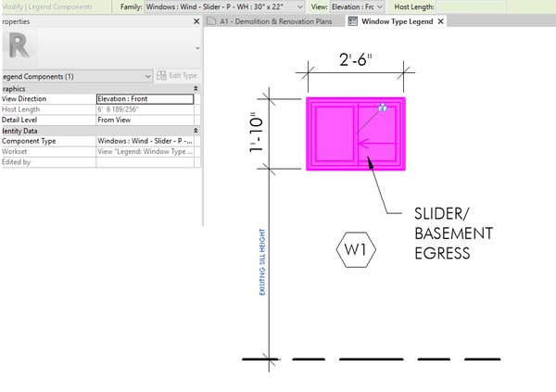Click the Host Length field in options bar
The width and height of the screenshot is (556, 392).
(471, 6)
